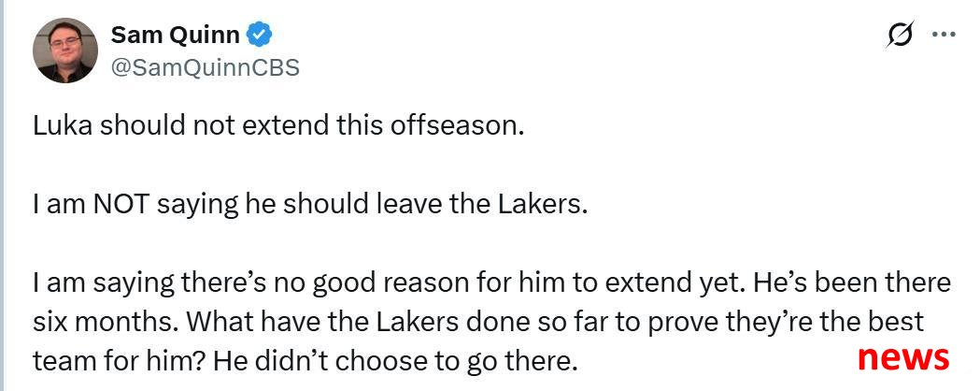Click the word "NOT" in the tweet
Image resolution: width=980 pixels, height=391 pixels.
(x=121, y=205)
